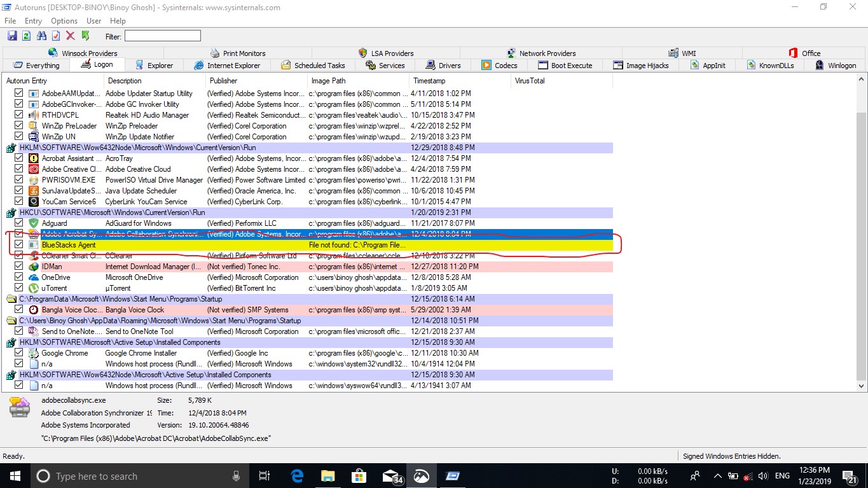Switch to the Explorer tab
Image resolution: width=868 pixels, height=488 pixels.
153,66
